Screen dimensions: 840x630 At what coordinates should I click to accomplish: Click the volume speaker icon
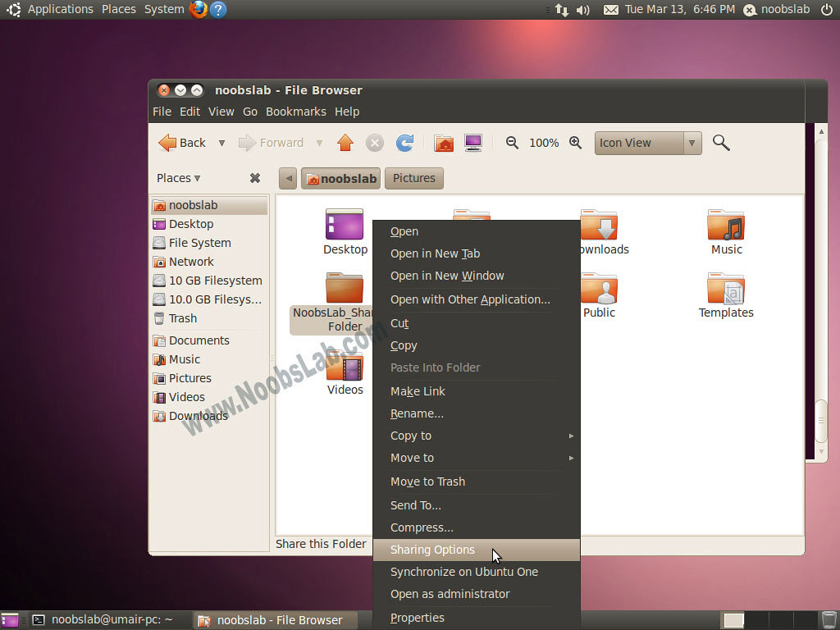pos(583,10)
